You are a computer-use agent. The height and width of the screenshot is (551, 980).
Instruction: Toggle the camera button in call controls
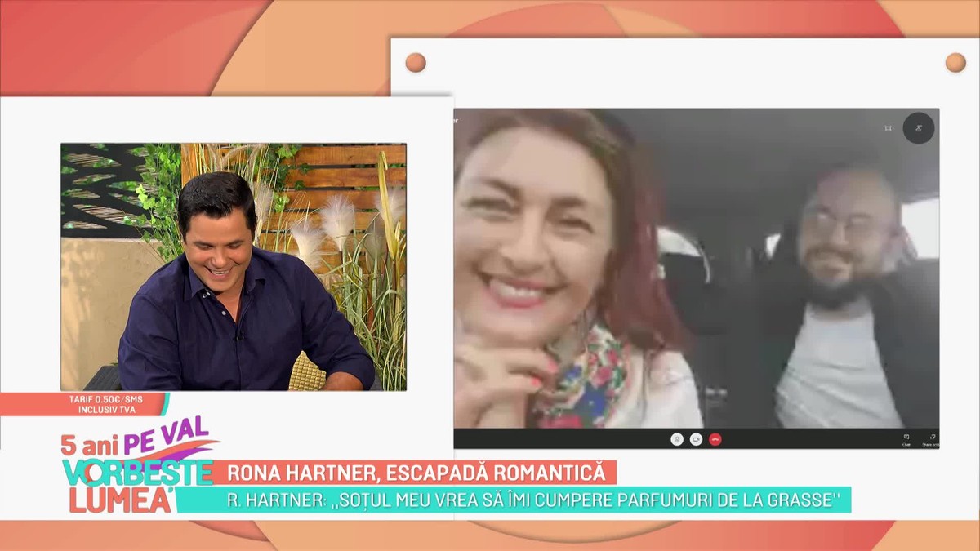pos(696,439)
